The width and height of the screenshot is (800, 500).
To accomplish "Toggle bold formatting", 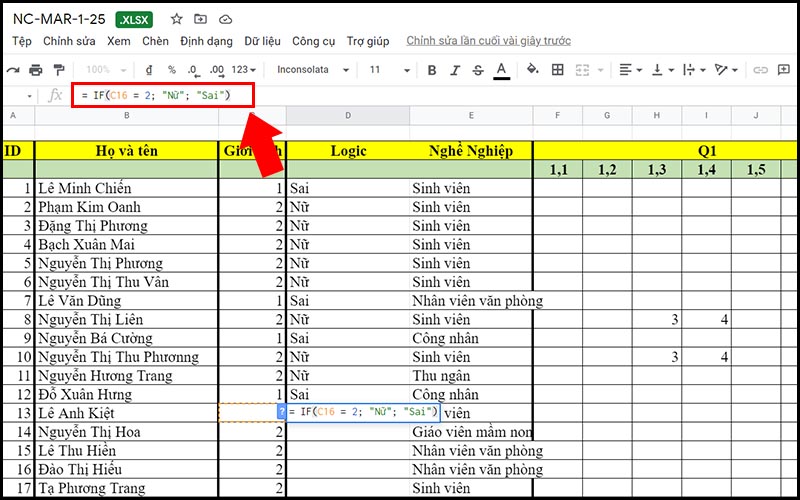I will pyautogui.click(x=432, y=70).
